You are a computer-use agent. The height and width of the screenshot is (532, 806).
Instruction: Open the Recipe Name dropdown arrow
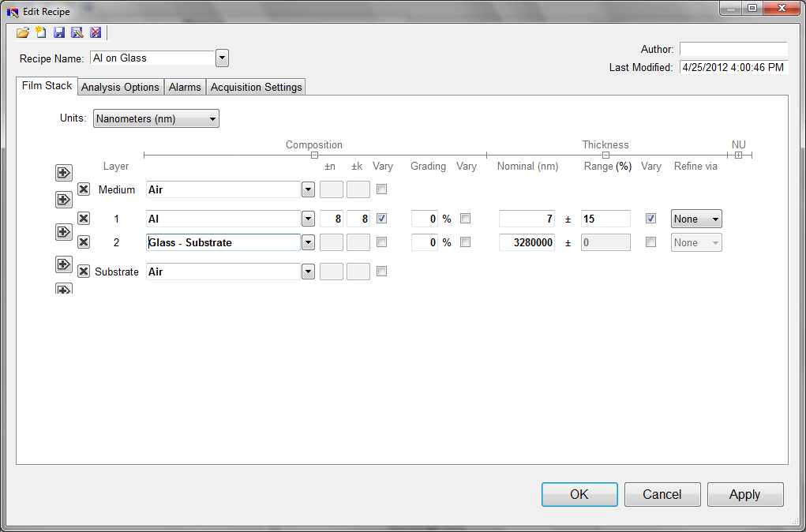(222, 58)
